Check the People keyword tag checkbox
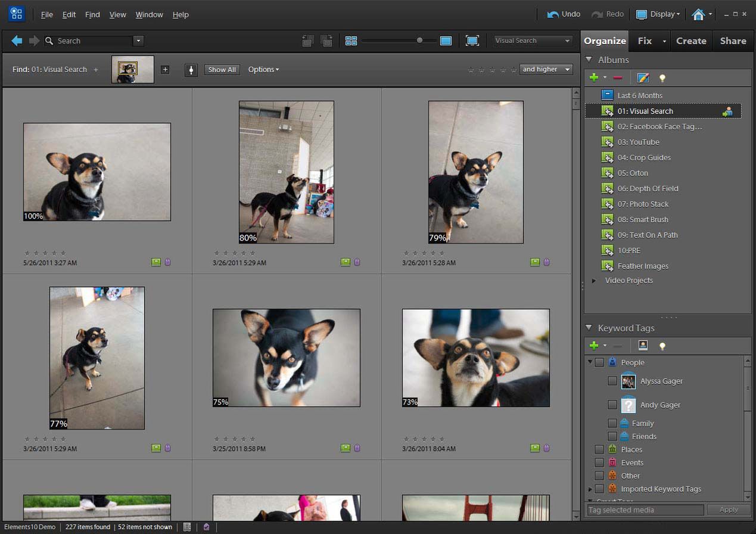 tap(600, 362)
